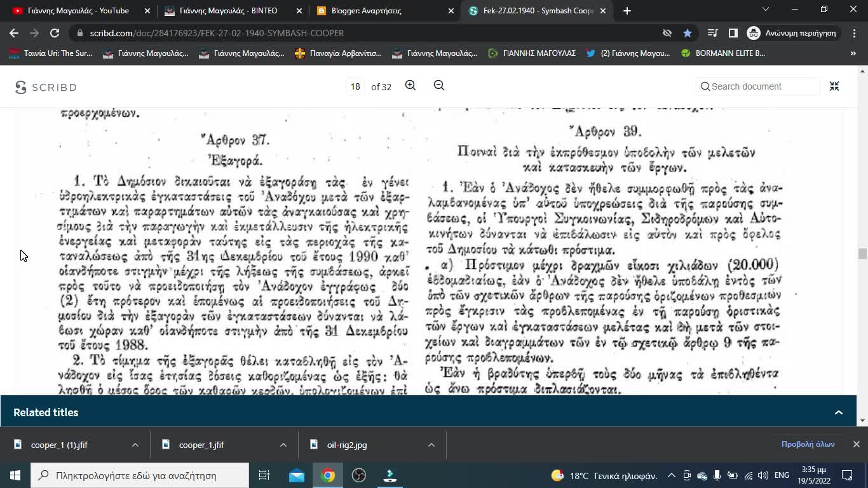Show hidden system tray icons
The image size is (868, 488).
(671, 475)
